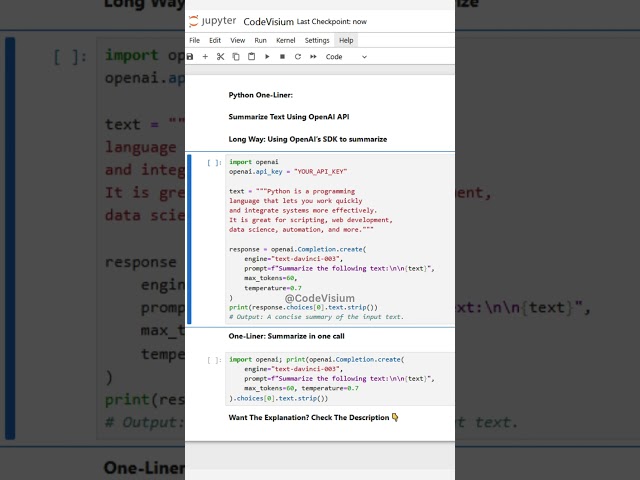The height and width of the screenshot is (480, 640).
Task: Select Want The Explanation? Check The Description text
Action: (309, 418)
